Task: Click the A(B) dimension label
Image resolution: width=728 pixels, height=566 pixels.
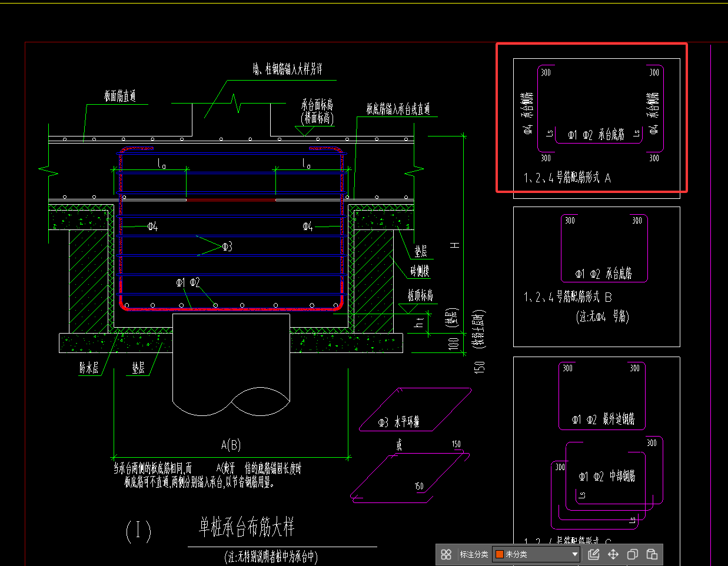Action: pyautogui.click(x=231, y=445)
